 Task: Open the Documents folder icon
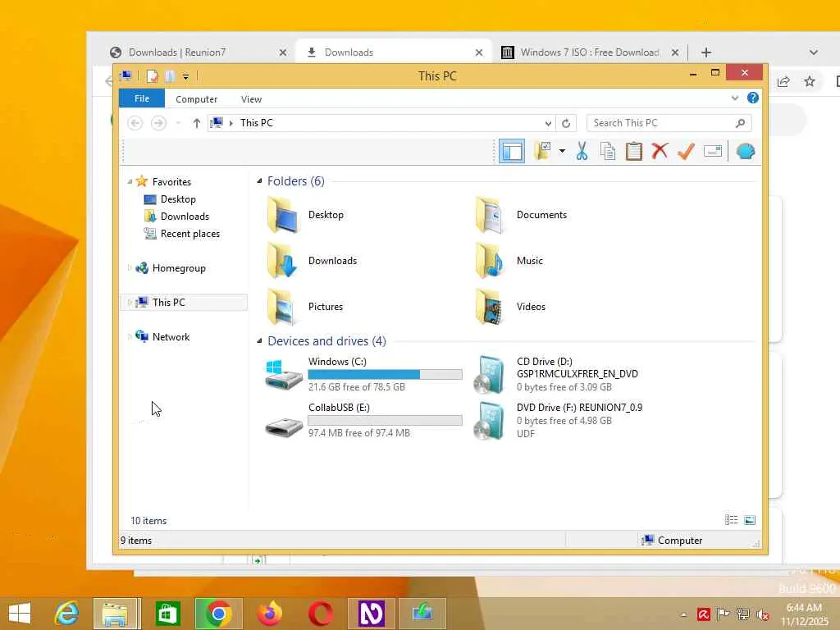pyautogui.click(x=490, y=215)
